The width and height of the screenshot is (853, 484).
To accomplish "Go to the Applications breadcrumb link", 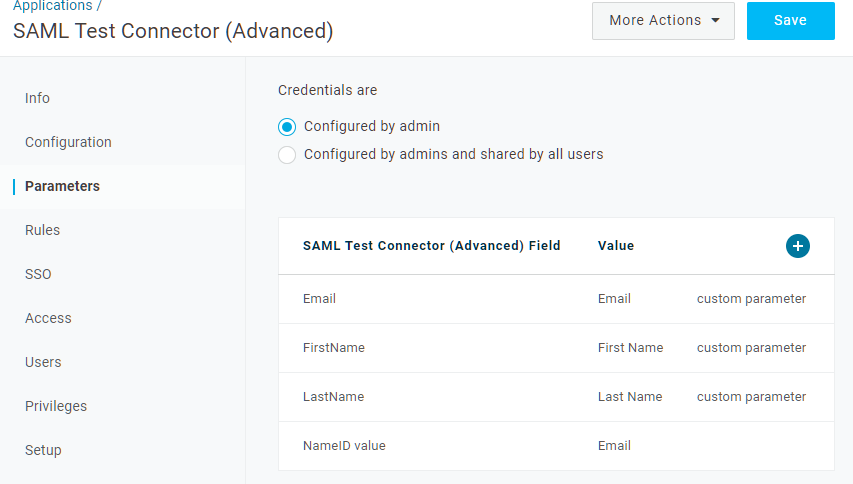I will click(52, 6).
